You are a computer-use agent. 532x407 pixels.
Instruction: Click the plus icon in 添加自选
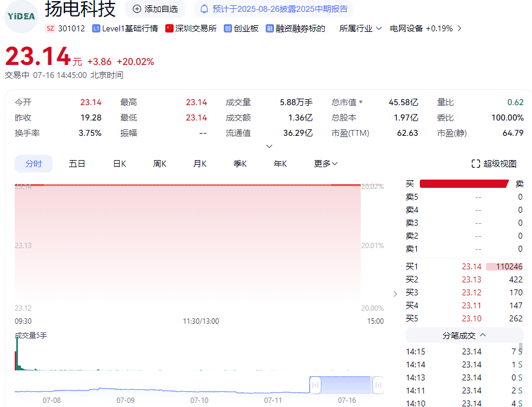[x=137, y=9]
